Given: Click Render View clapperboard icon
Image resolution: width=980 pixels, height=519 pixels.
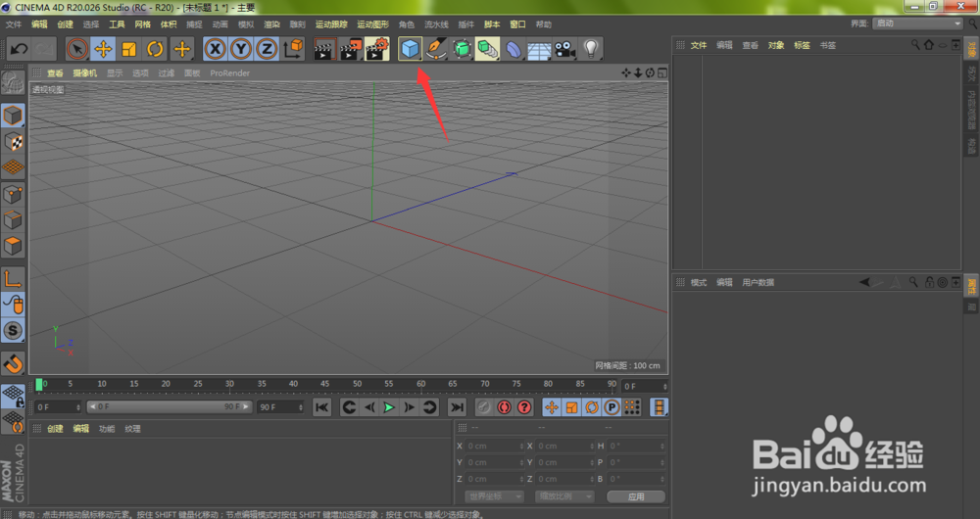Looking at the screenshot, I should point(323,49).
